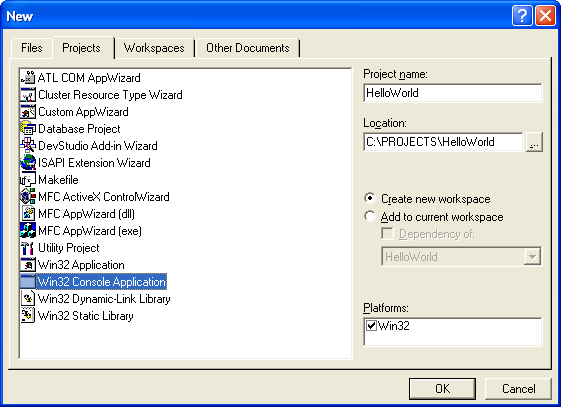The width and height of the screenshot is (561, 407).
Task: Select the Win32 Static Library icon
Action: pyautogui.click(x=28, y=316)
